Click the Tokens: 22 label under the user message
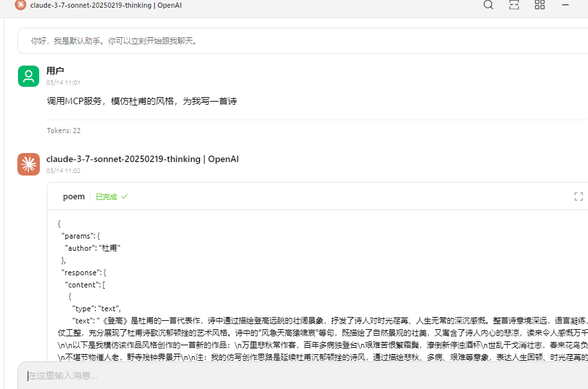 click(x=64, y=130)
